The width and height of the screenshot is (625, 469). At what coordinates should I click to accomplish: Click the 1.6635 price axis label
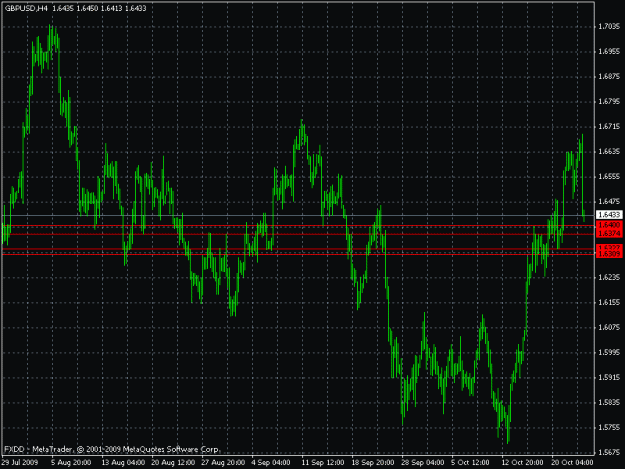click(x=609, y=151)
